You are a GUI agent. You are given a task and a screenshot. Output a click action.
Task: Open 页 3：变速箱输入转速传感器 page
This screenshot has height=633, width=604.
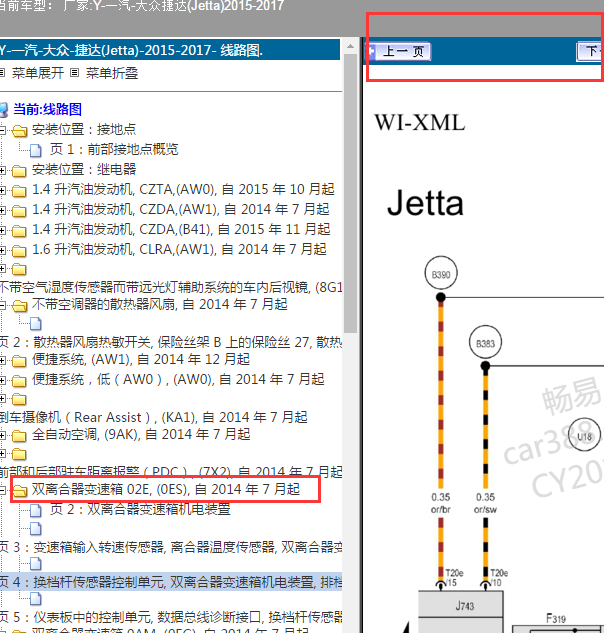coord(171,547)
